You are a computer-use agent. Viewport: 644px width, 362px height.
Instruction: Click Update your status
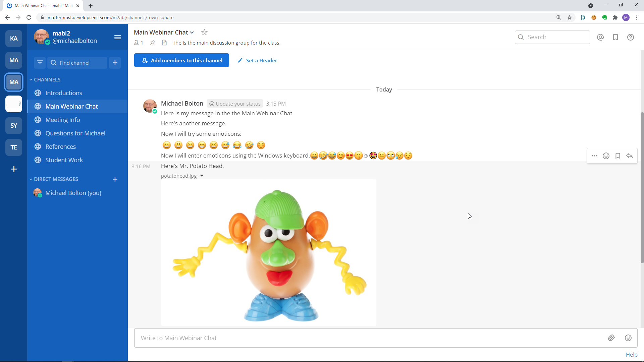pyautogui.click(x=235, y=104)
